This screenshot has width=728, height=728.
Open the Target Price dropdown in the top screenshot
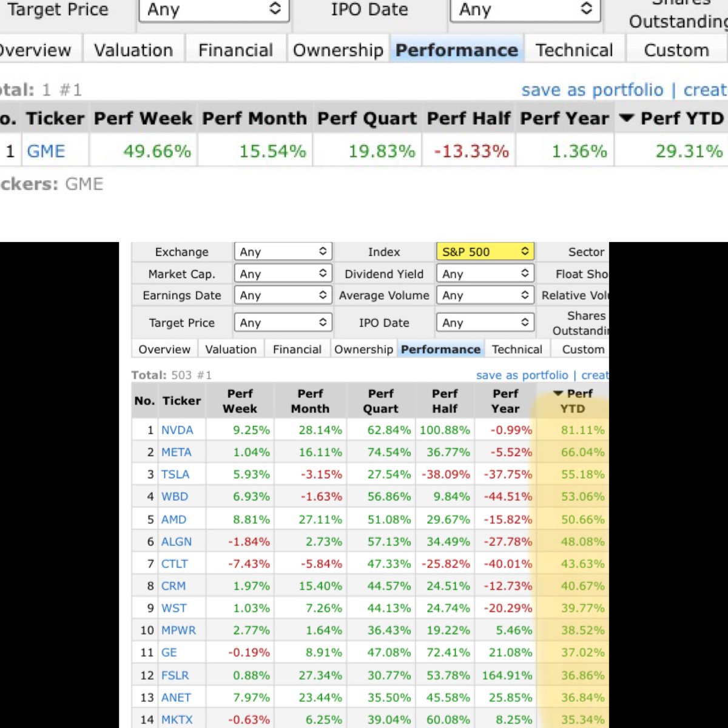214,10
